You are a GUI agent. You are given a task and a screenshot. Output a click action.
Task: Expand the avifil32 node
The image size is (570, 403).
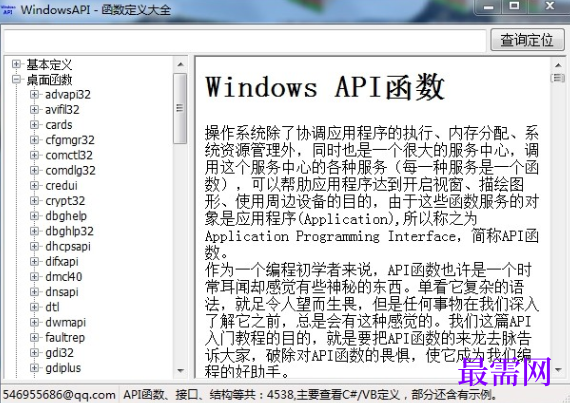point(34,110)
